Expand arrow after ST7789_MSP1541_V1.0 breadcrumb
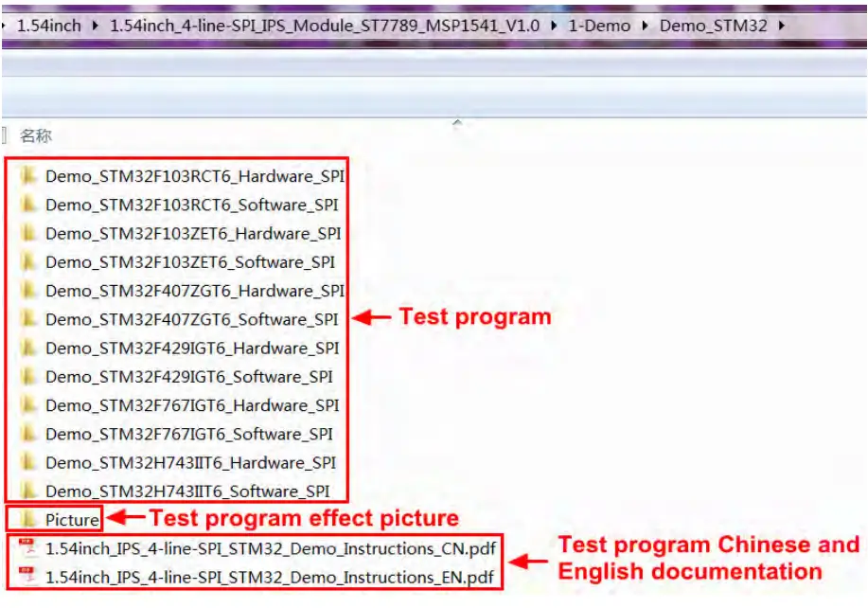 (x=554, y=26)
